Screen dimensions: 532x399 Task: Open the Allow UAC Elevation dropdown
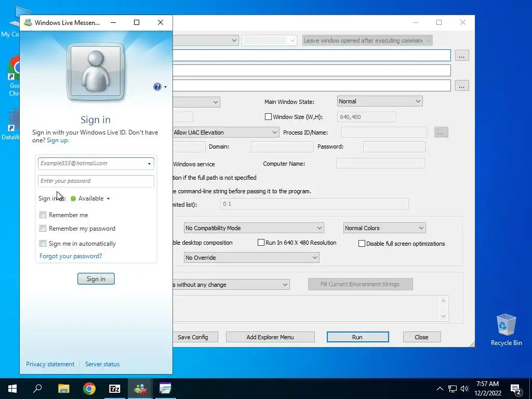225,132
